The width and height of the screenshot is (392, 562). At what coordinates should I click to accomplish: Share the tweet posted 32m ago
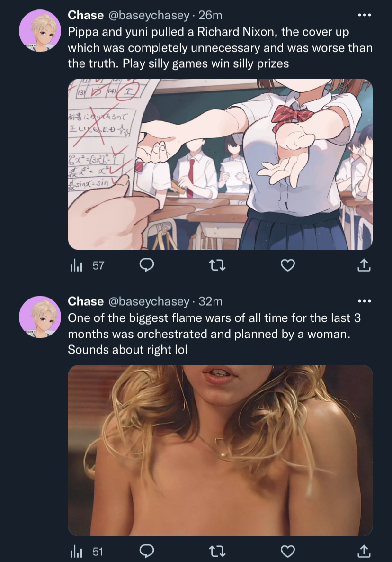point(364,551)
